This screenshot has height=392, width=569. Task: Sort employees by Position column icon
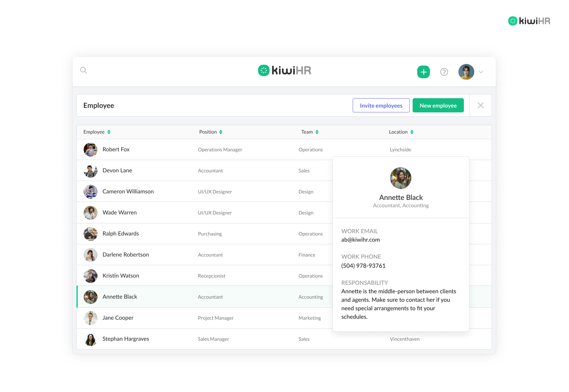(221, 132)
